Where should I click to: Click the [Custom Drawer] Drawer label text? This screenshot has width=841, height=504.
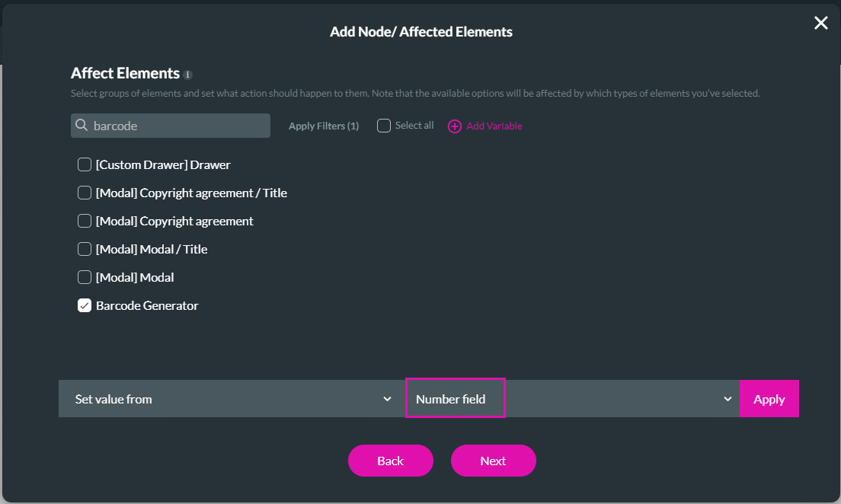(163, 164)
